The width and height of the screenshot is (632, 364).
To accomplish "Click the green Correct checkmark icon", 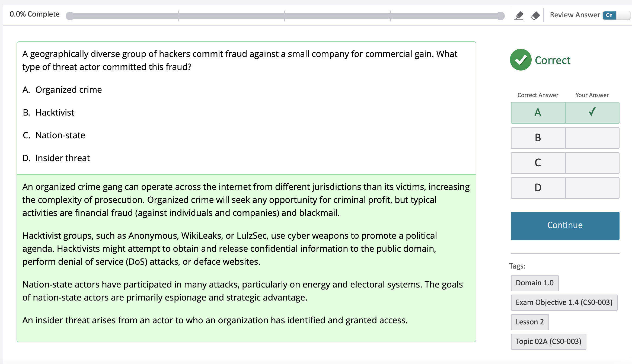I will (x=521, y=60).
